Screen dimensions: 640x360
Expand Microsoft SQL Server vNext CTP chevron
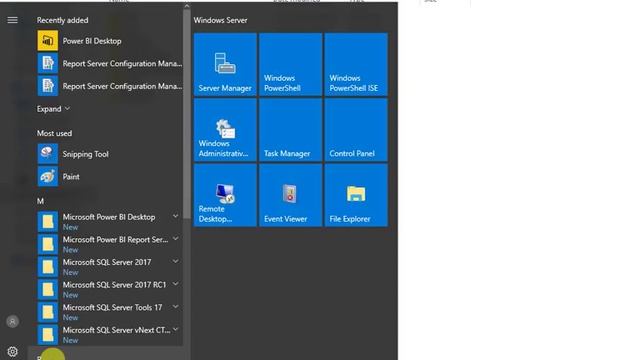pyautogui.click(x=176, y=329)
